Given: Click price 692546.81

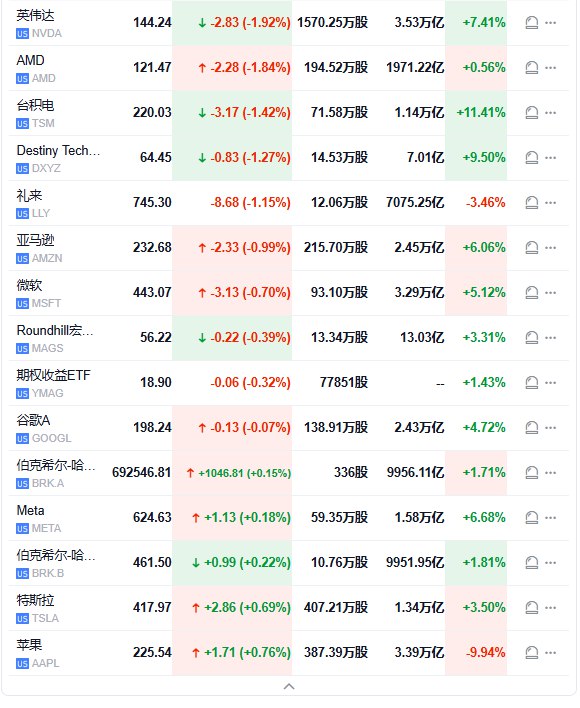Looking at the screenshot, I should click(142, 473).
